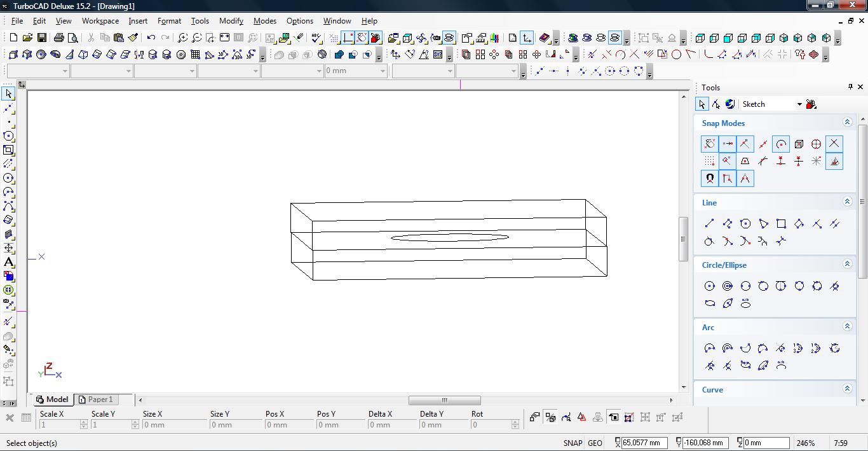This screenshot has width=868, height=451.
Task: Switch to the Paper 1 tab
Action: [96, 399]
